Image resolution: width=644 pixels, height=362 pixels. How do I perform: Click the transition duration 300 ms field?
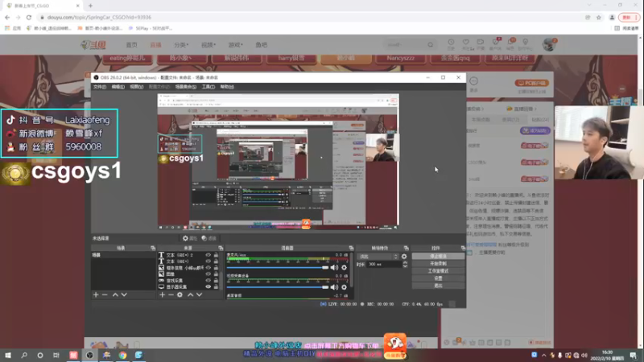[x=384, y=265]
